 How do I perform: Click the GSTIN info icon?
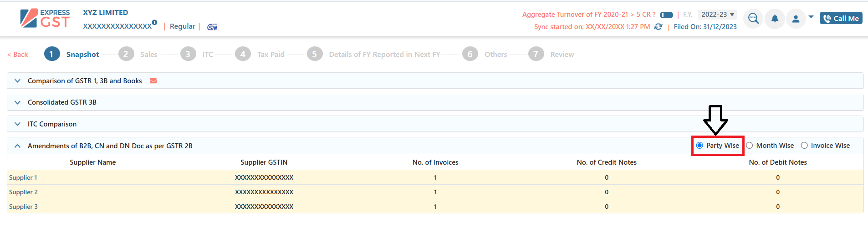pyautogui.click(x=155, y=22)
